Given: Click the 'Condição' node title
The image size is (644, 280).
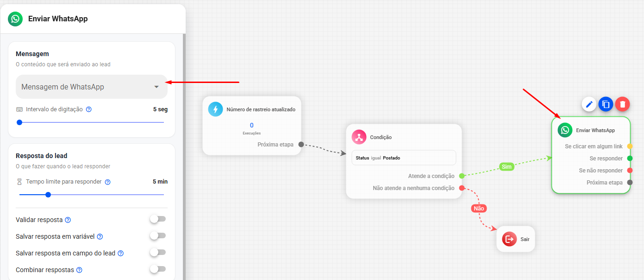Looking at the screenshot, I should pos(381,137).
